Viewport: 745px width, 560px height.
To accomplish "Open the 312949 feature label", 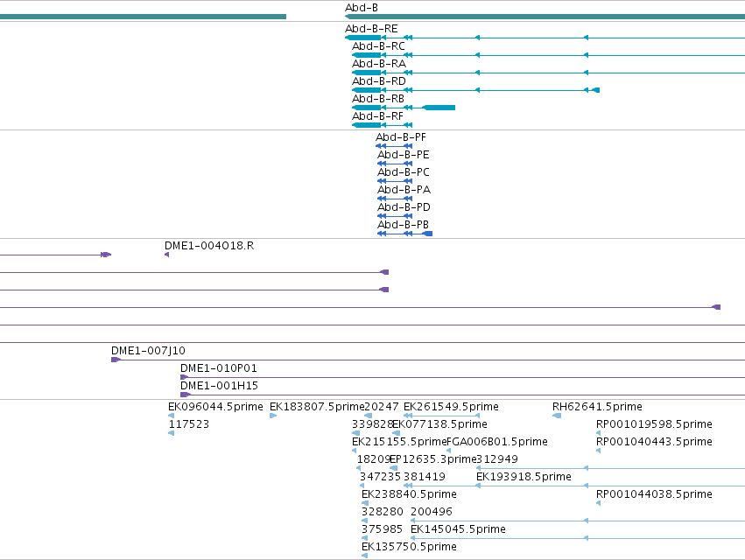I will pos(497,459).
